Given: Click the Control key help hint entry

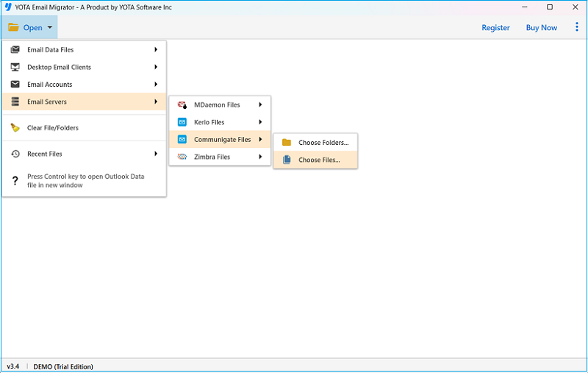Looking at the screenshot, I should pos(85,181).
